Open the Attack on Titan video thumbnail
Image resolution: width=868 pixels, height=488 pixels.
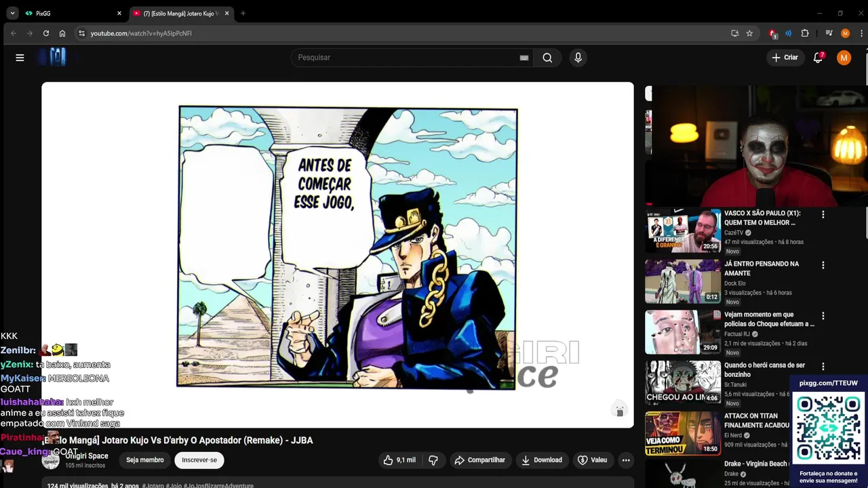tap(683, 433)
